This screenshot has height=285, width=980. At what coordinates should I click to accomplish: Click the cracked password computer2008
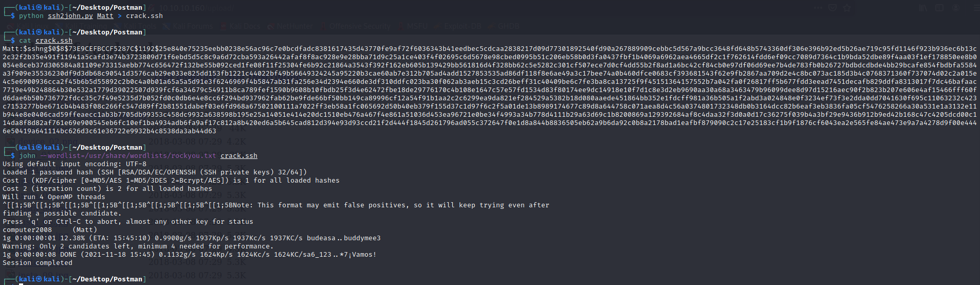27,230
